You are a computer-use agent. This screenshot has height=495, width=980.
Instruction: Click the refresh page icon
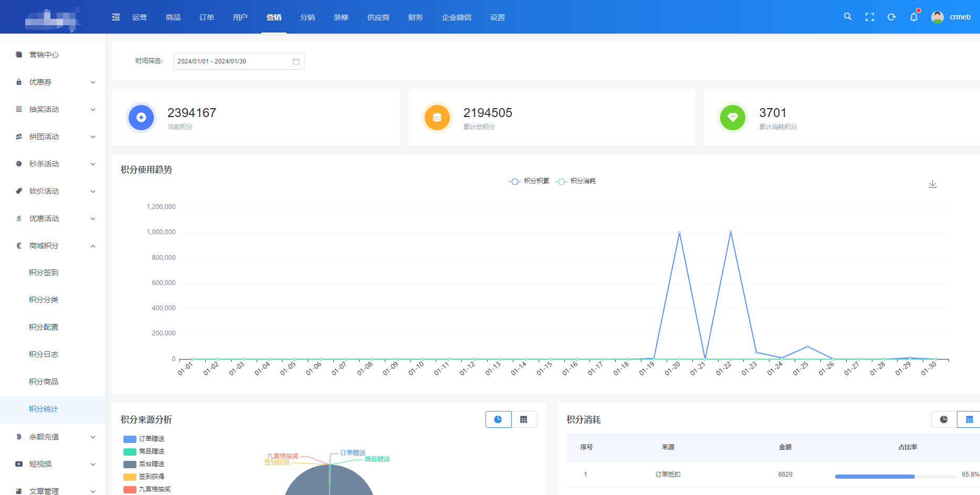[x=891, y=17]
